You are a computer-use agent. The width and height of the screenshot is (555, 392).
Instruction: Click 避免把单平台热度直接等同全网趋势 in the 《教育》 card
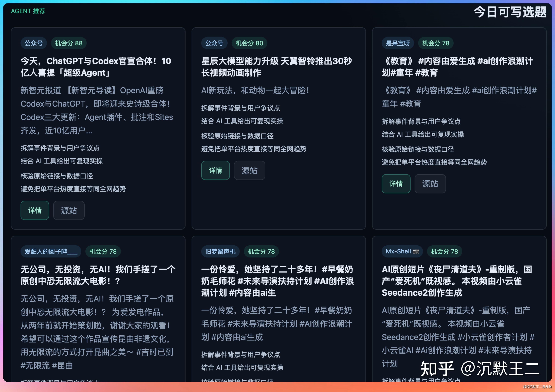pos(434,162)
